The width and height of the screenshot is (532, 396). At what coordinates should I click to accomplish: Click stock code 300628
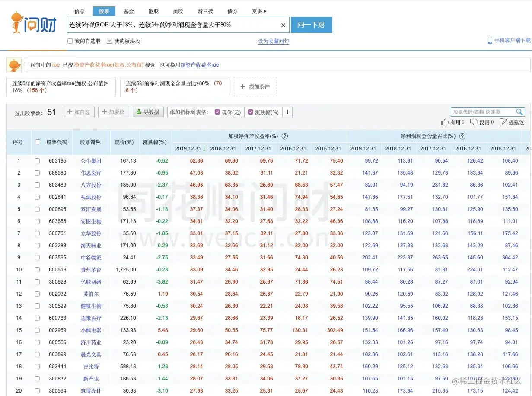57,282
